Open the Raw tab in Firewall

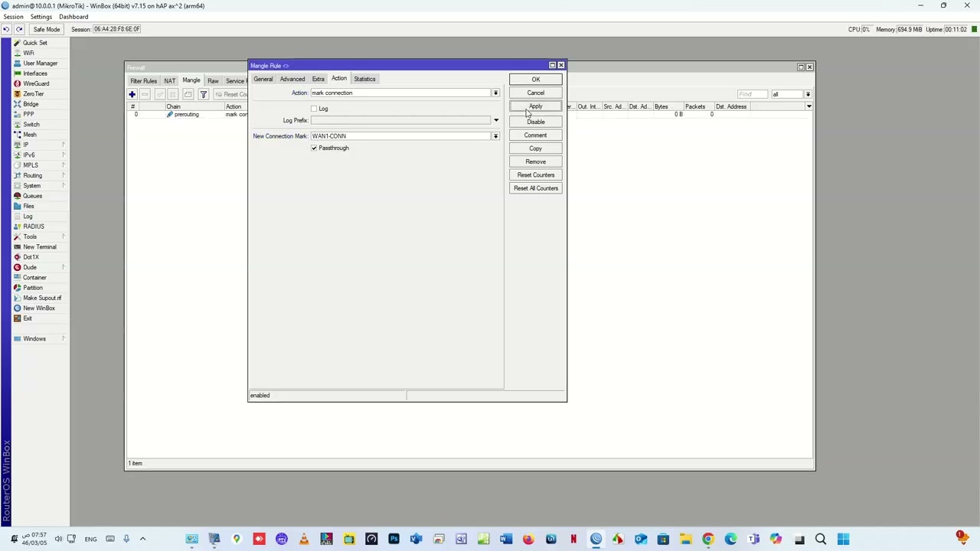(x=213, y=81)
